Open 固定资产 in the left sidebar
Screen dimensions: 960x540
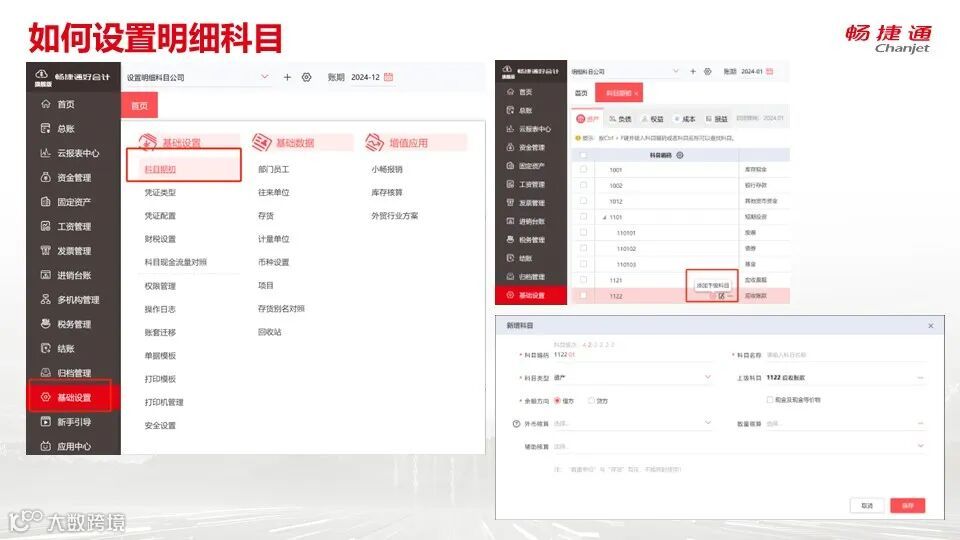click(73, 202)
